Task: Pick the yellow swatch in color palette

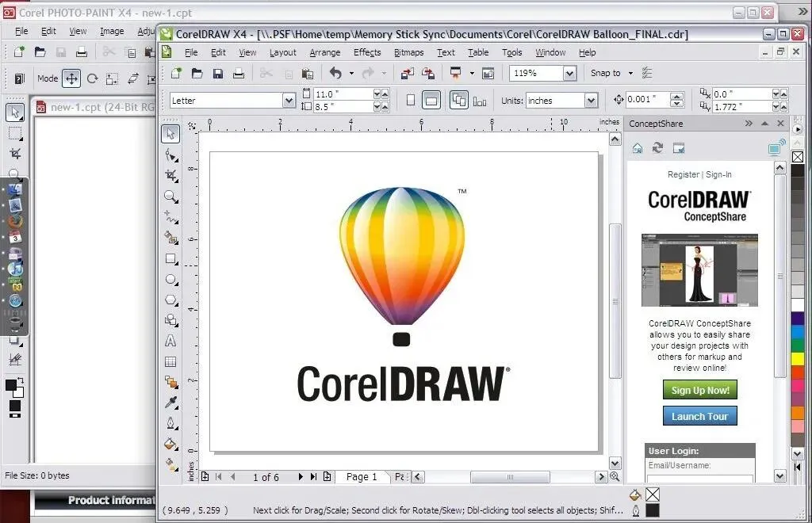Action: coord(798,358)
